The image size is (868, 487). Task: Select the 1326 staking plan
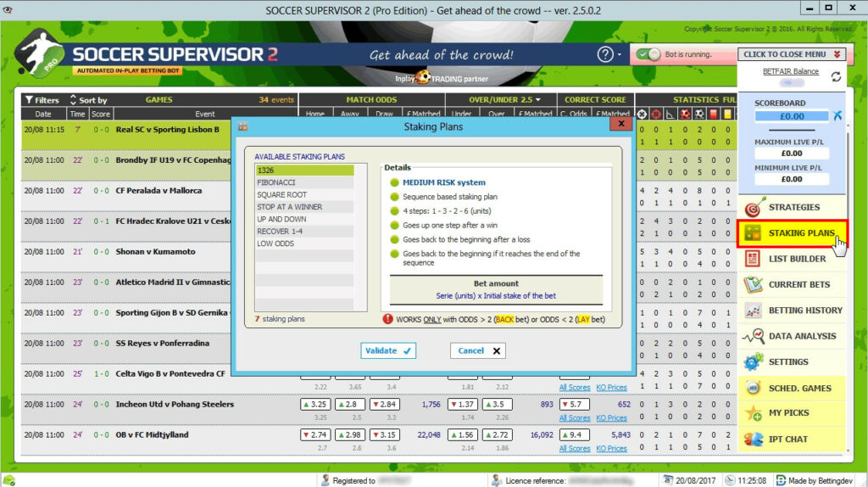(304, 170)
